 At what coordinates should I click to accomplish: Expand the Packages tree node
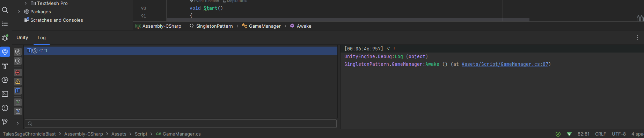pos(19,12)
